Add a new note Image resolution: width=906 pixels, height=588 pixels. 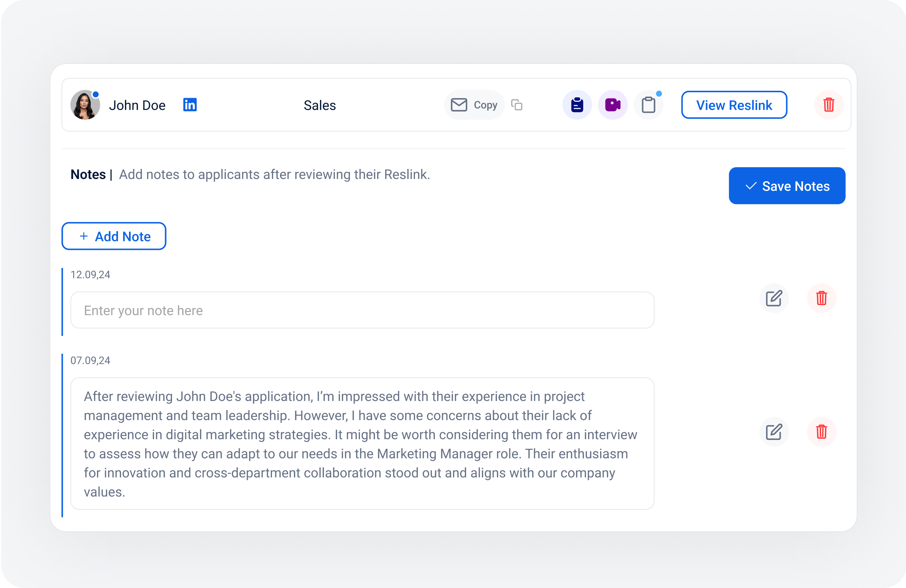(114, 236)
